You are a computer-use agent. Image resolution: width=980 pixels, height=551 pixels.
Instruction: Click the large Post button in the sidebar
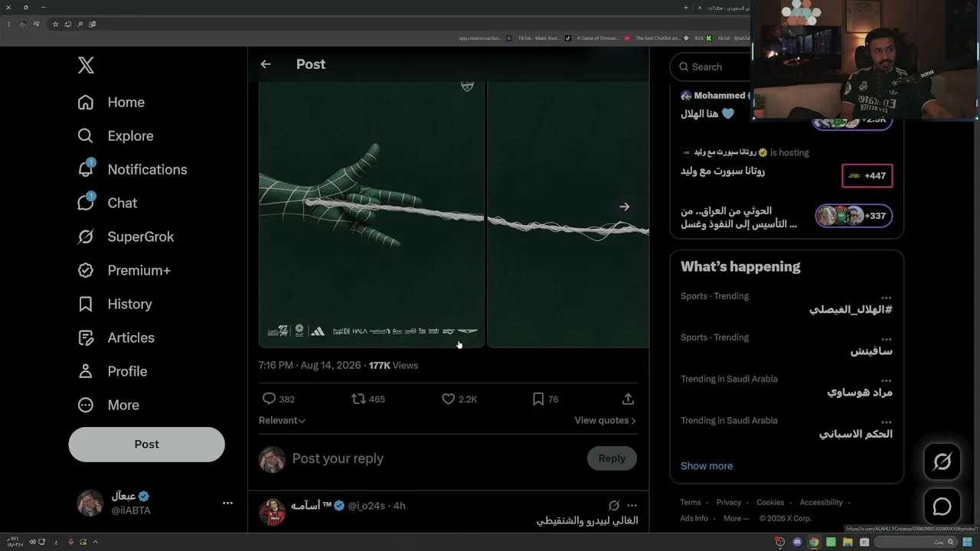[x=147, y=445]
